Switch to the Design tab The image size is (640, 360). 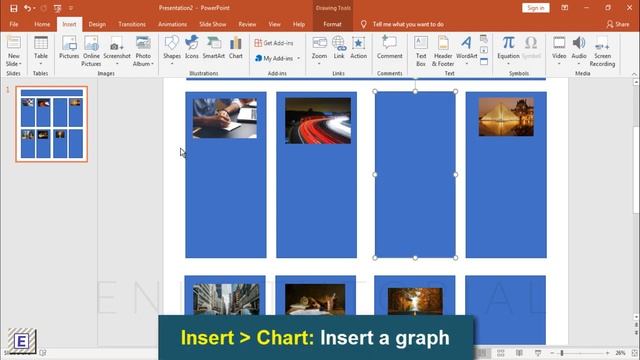click(x=97, y=24)
